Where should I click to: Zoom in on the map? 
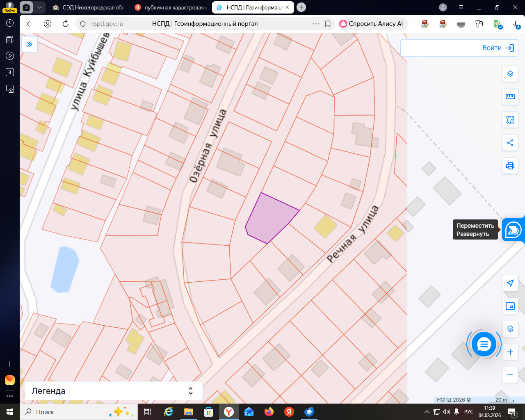[510, 352]
